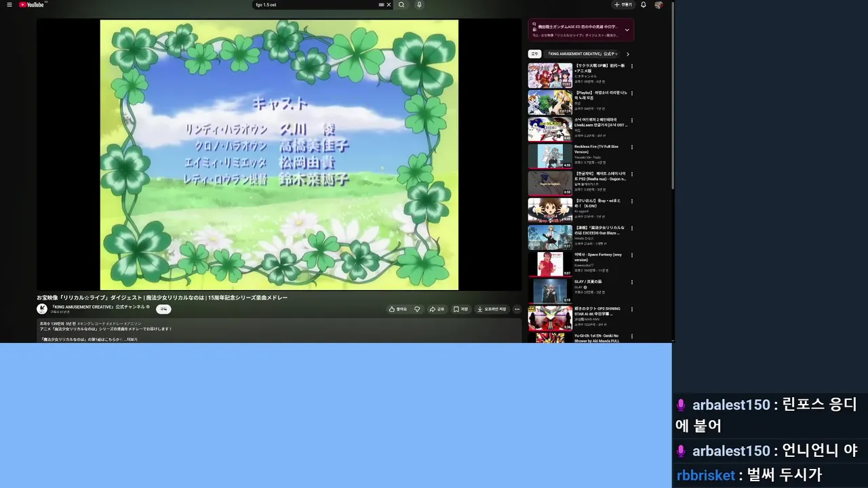The width and height of the screenshot is (868, 488).
Task: Dislike the video with the thumbs-down icon
Action: [x=417, y=309]
